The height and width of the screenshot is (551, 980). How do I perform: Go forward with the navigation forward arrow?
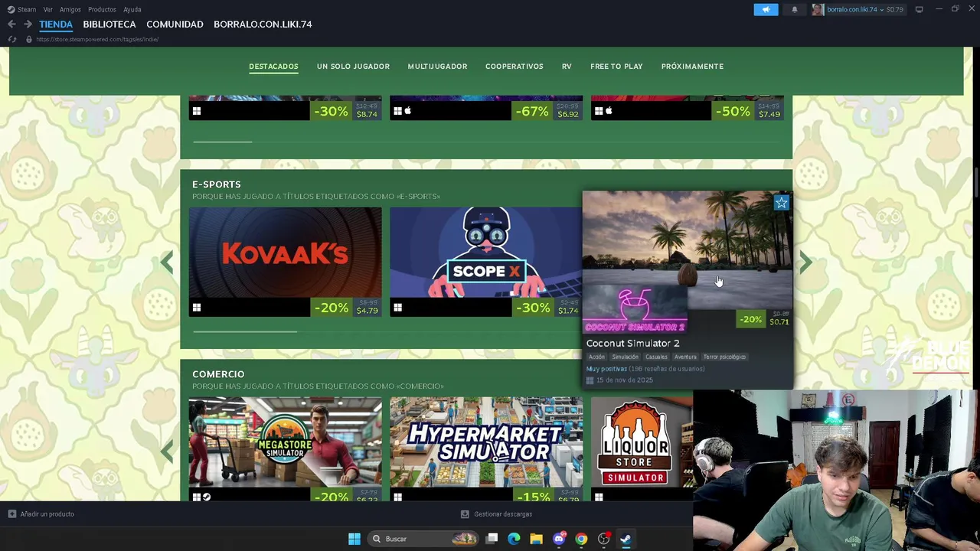click(x=28, y=24)
